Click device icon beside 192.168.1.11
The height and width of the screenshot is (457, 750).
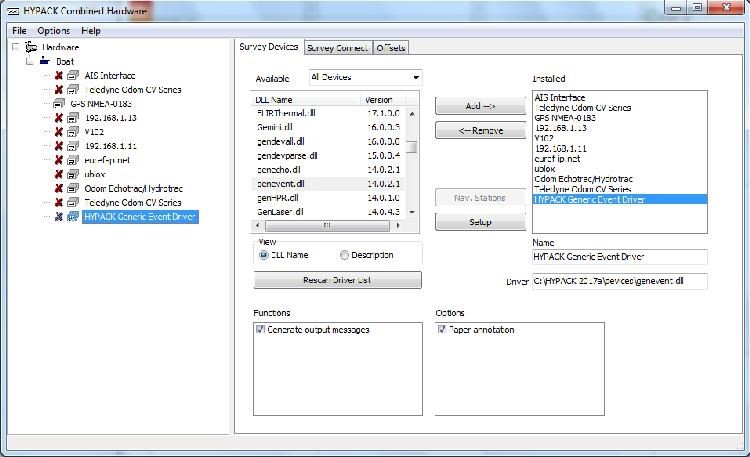[x=73, y=146]
